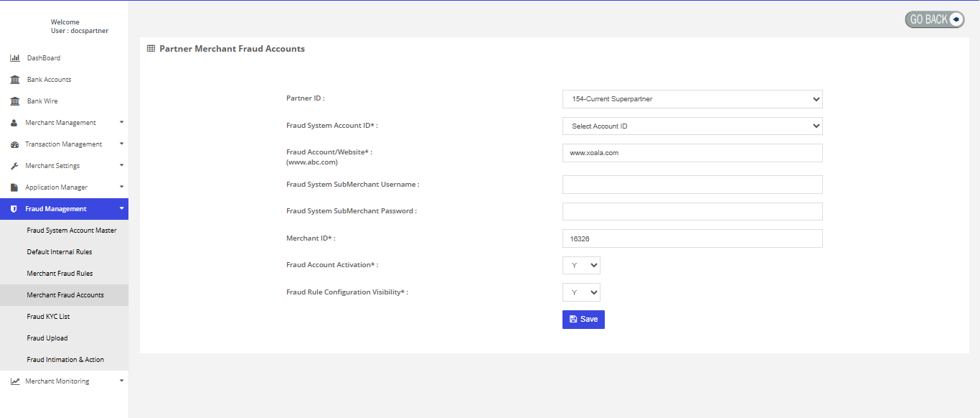980x418 pixels.
Task: Click the GO BACK button
Action: tap(934, 19)
